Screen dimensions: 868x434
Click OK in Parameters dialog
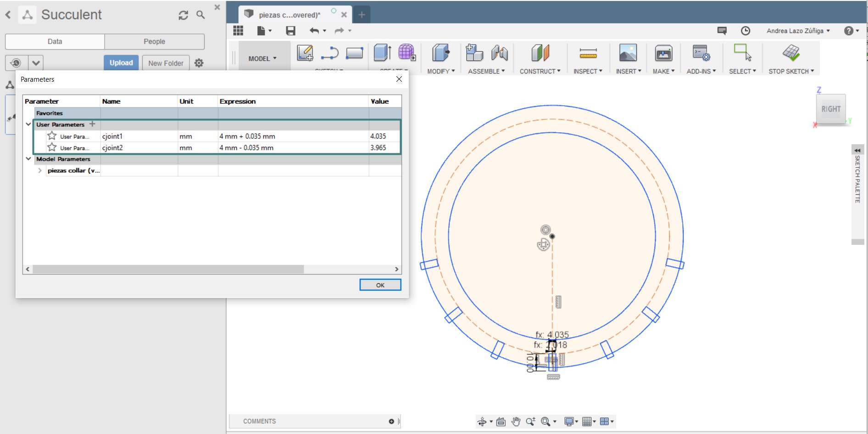pyautogui.click(x=380, y=285)
